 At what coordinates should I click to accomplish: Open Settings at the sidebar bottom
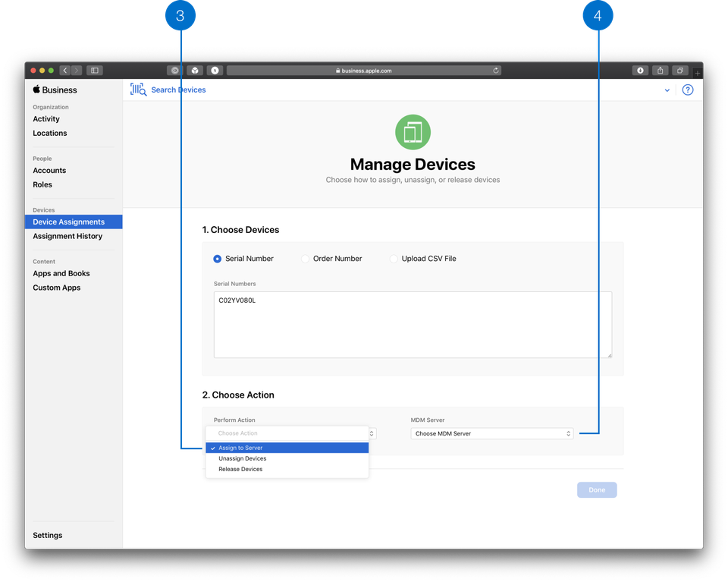(48, 535)
